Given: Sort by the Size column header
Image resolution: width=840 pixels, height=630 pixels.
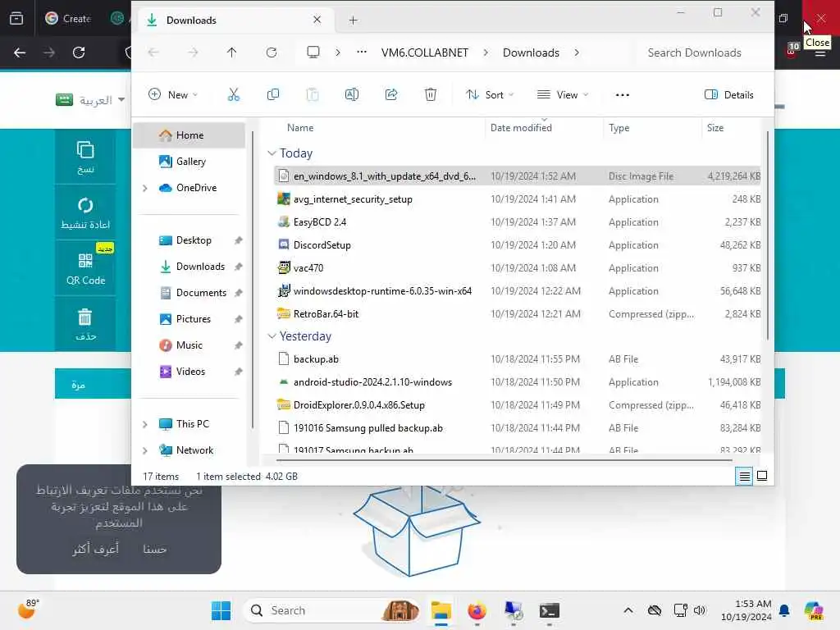Looking at the screenshot, I should point(714,127).
